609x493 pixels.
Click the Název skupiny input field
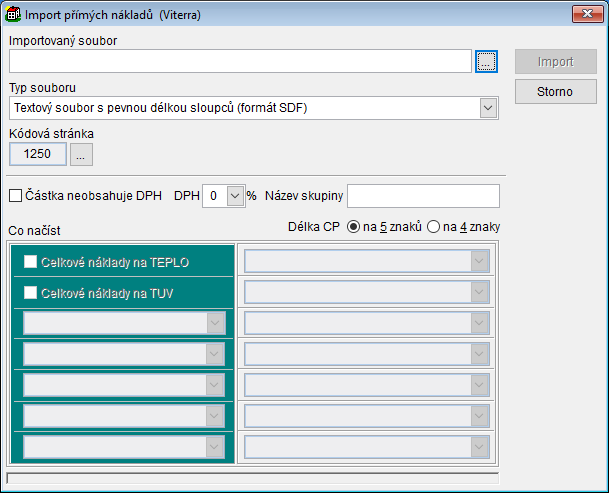(x=422, y=196)
